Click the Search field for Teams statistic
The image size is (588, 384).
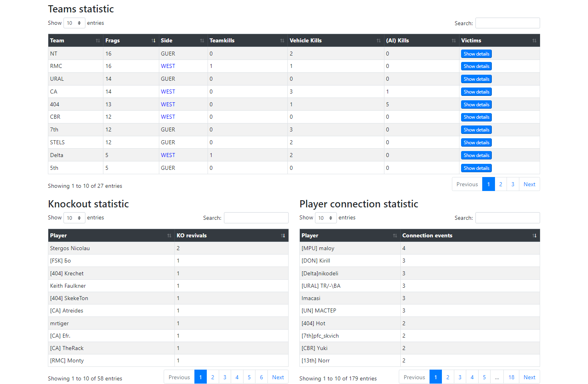(x=507, y=23)
